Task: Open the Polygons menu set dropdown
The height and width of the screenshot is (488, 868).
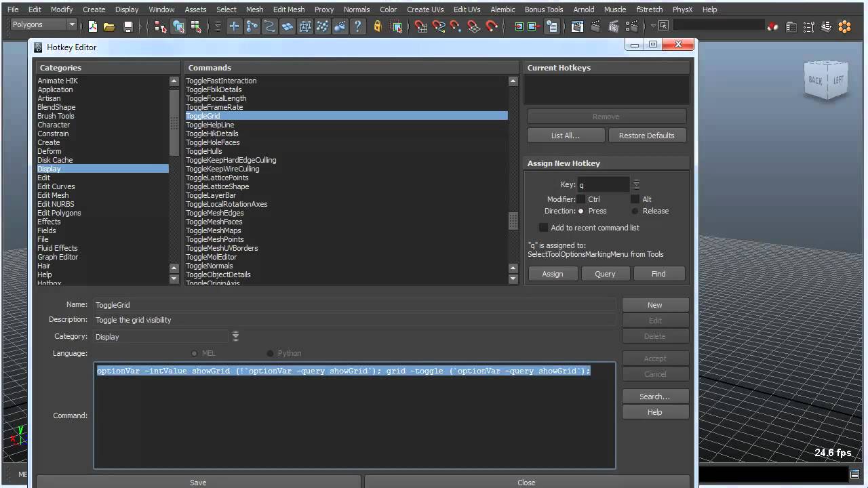Action: pyautogui.click(x=44, y=25)
